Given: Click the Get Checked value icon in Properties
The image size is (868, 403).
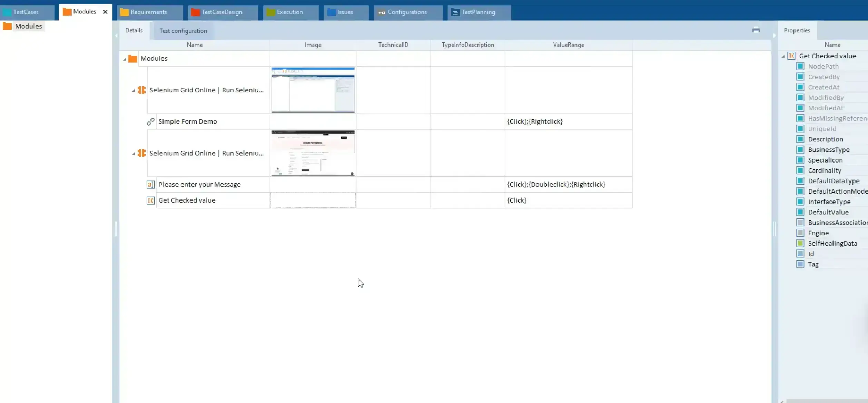Looking at the screenshot, I should (x=791, y=56).
